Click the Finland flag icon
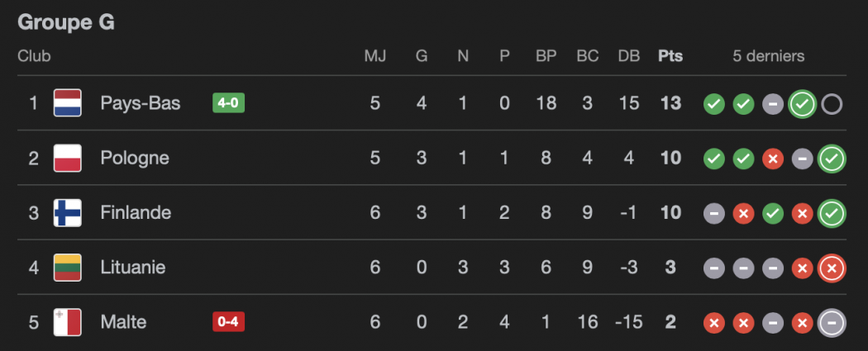The width and height of the screenshot is (868, 351). [67, 213]
